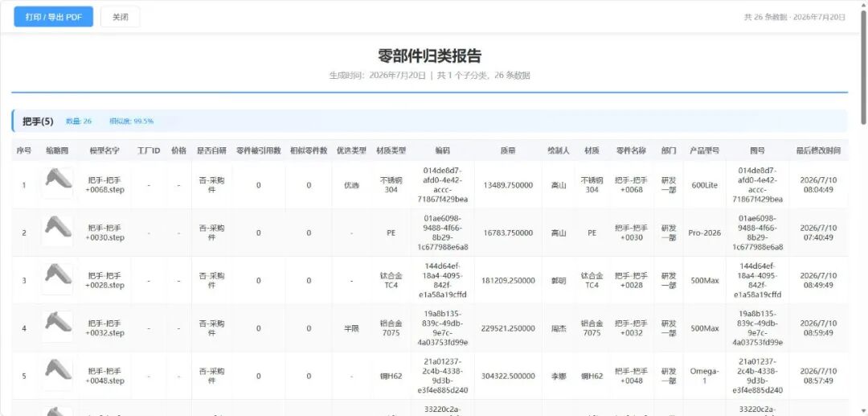Screen dimensions: 868x416
Task: Click mass value 229521.250000
Action: point(508,328)
